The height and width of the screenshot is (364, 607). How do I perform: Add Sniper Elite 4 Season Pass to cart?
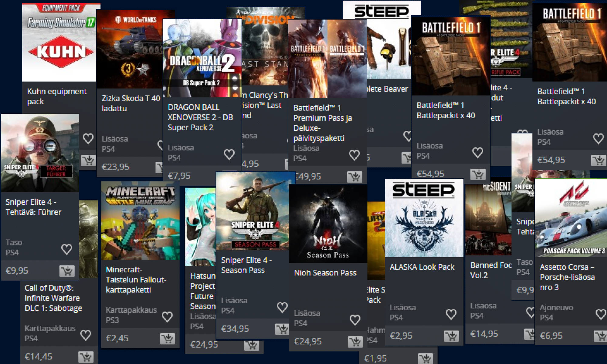point(282,329)
